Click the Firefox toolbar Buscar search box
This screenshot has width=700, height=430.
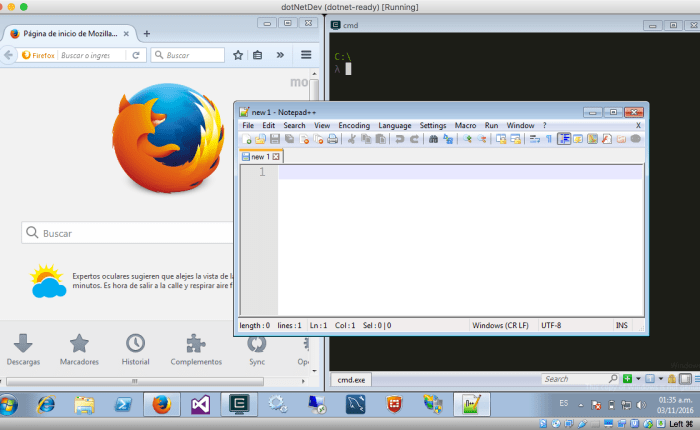tap(188, 55)
